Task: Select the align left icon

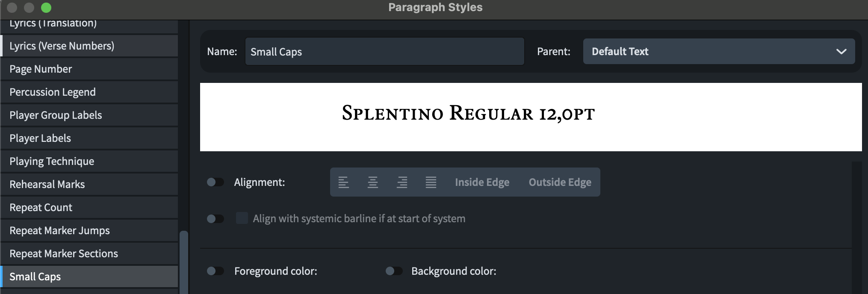Action: pos(344,182)
